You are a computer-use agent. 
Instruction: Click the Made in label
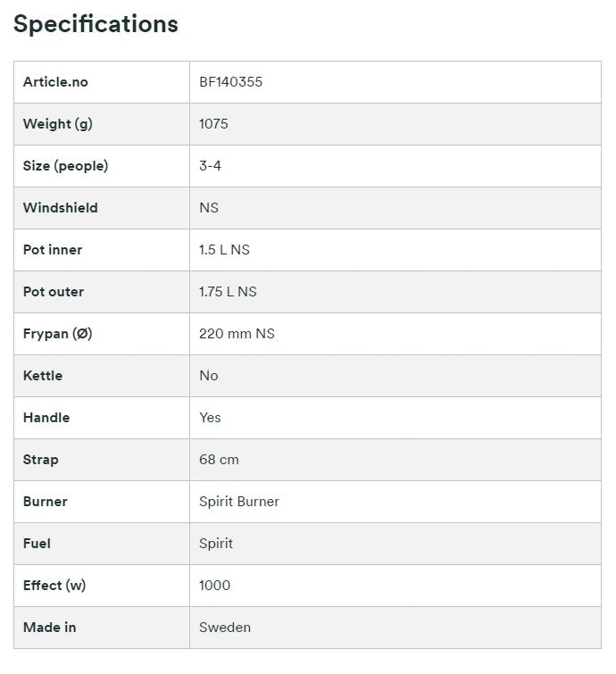click(x=49, y=628)
